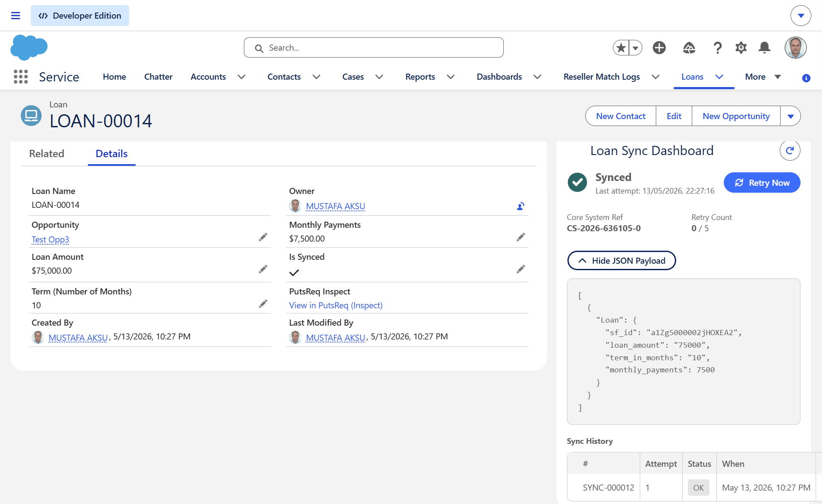
Task: Click the Developer Edition badge
Action: click(80, 16)
